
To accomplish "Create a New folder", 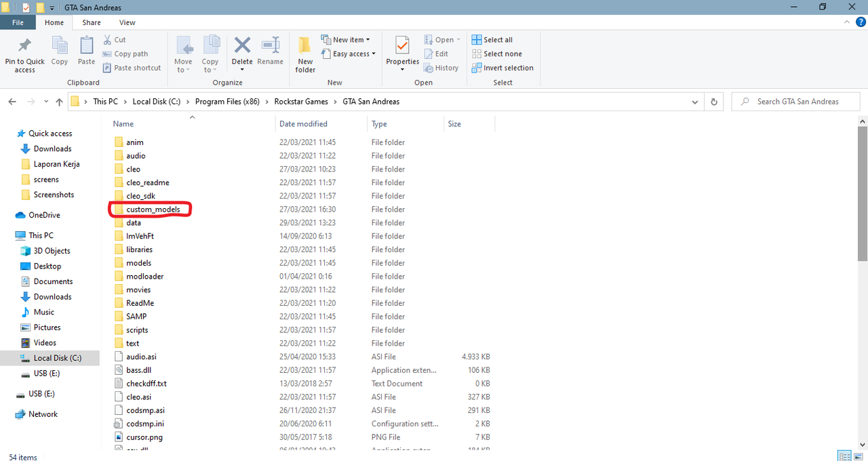I will point(305,54).
